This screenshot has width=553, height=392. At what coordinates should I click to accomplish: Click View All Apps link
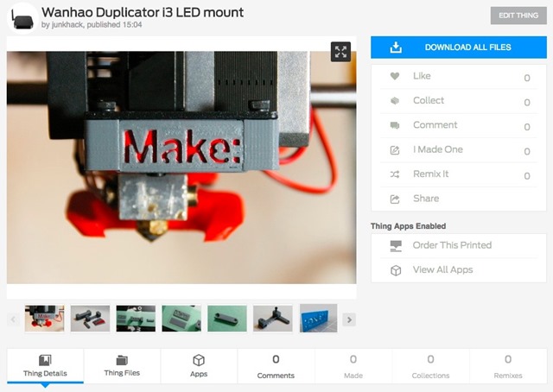pos(443,269)
